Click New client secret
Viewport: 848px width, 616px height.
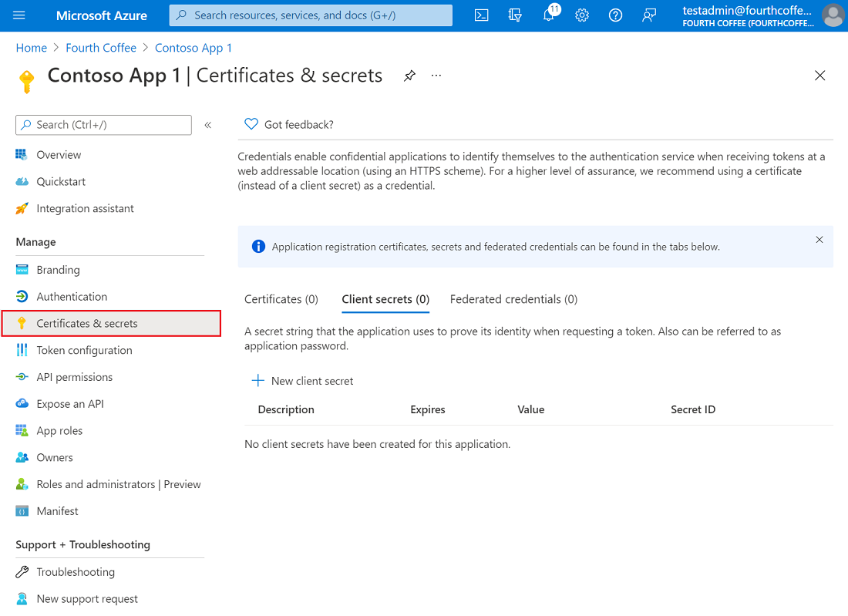click(304, 380)
